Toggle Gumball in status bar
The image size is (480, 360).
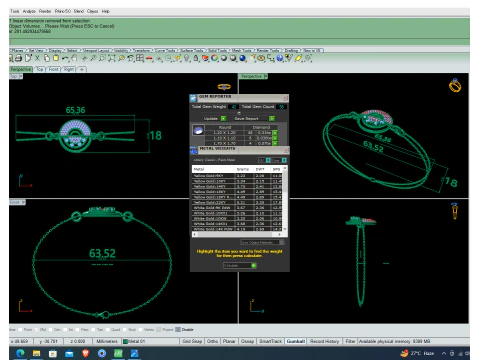[x=296, y=341]
